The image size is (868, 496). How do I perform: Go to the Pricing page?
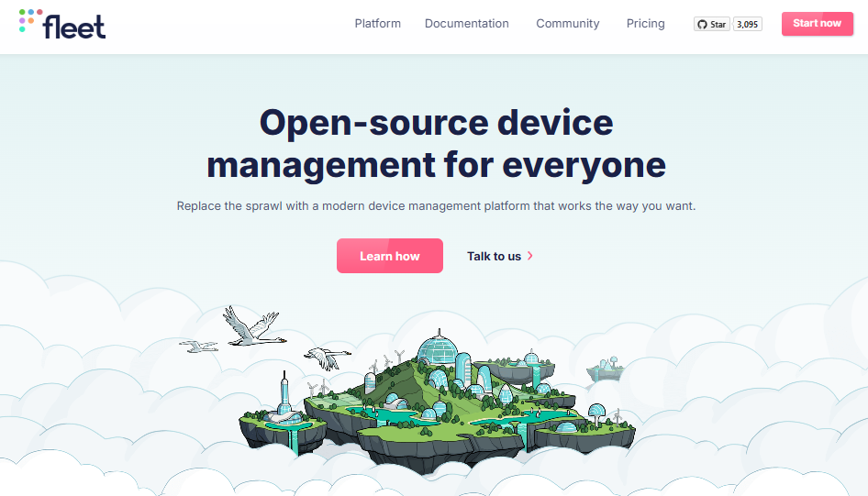pos(645,24)
